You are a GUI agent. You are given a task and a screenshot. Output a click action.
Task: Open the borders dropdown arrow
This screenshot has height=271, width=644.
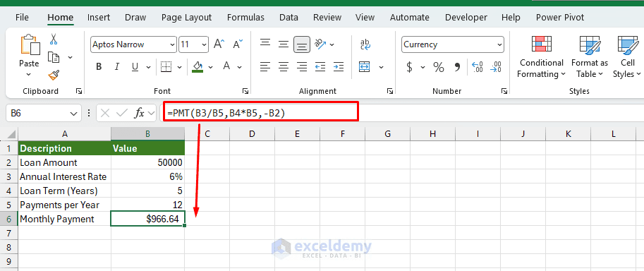tap(179, 67)
